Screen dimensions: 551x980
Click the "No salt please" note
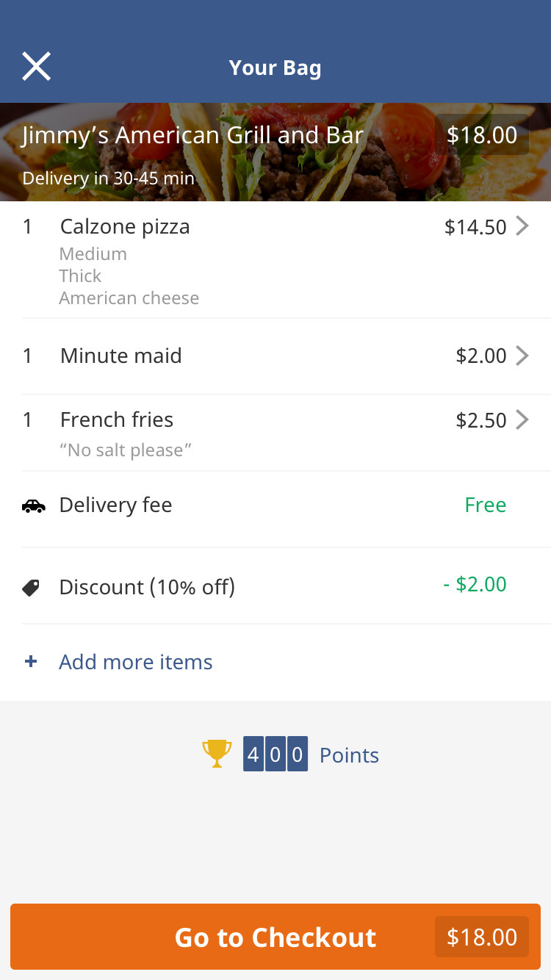pyautogui.click(x=126, y=450)
